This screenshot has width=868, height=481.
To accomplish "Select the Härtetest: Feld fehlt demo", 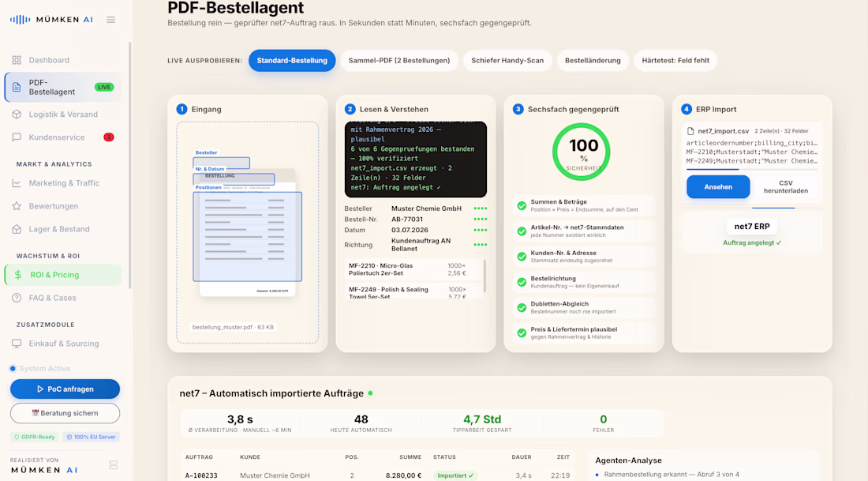I will (675, 60).
